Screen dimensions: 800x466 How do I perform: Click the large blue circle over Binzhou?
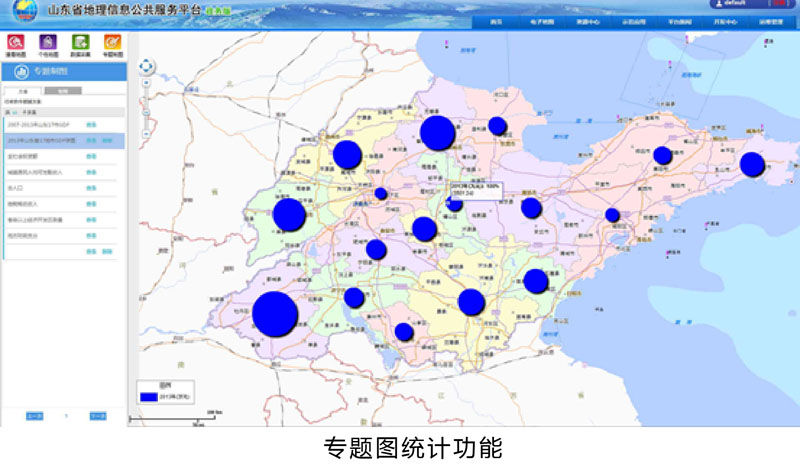coord(438,133)
